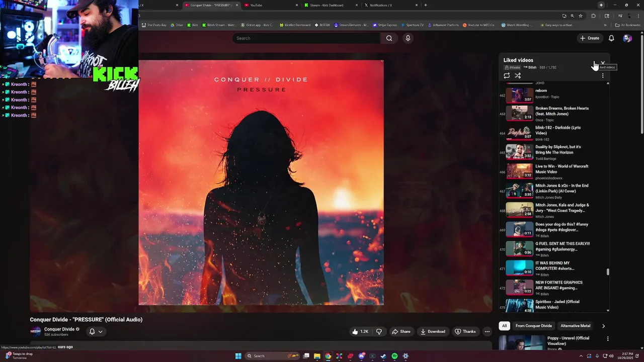The image size is (644, 362).
Task: Play 'Broken Dreams, Broken Hearts' playlist item
Action: tap(552, 114)
